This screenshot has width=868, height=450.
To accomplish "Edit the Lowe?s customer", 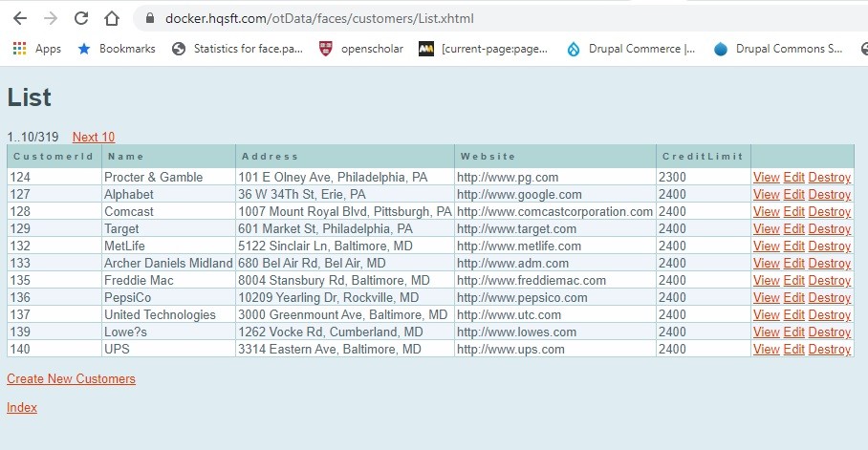I will click(793, 332).
